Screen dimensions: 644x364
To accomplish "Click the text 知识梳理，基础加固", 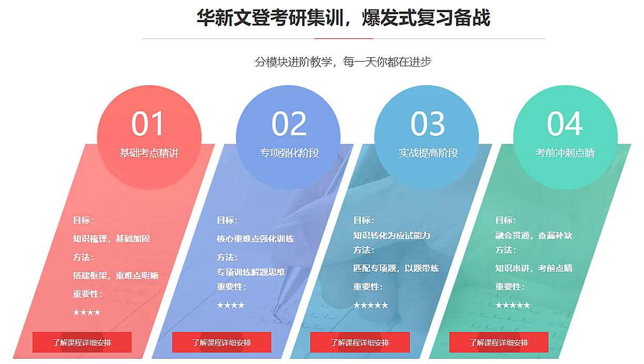I will pyautogui.click(x=112, y=239).
